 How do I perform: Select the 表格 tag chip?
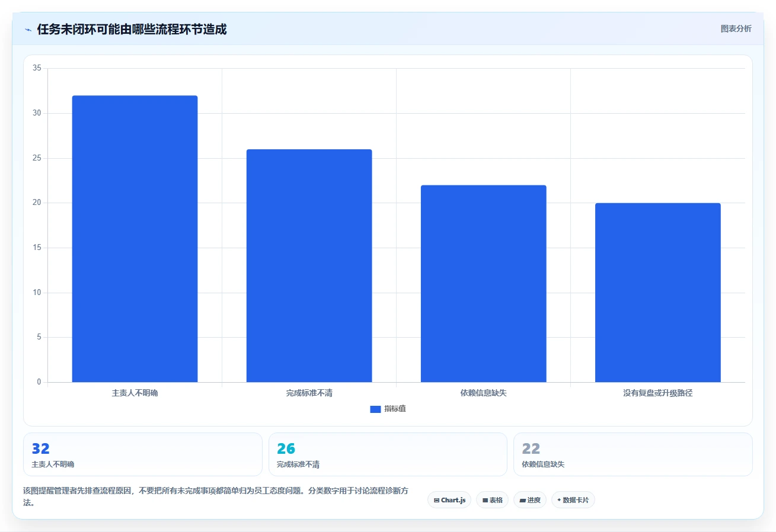pos(492,500)
